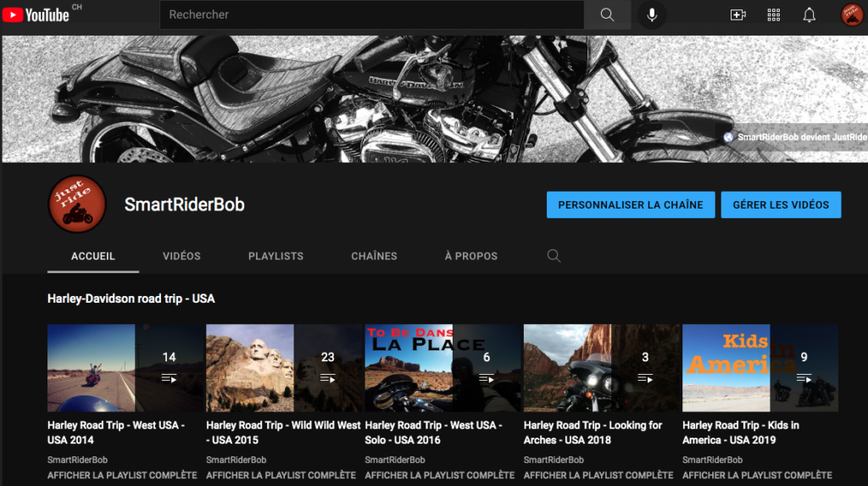The width and height of the screenshot is (868, 486).
Task: Open the account avatar menu
Action: (851, 15)
